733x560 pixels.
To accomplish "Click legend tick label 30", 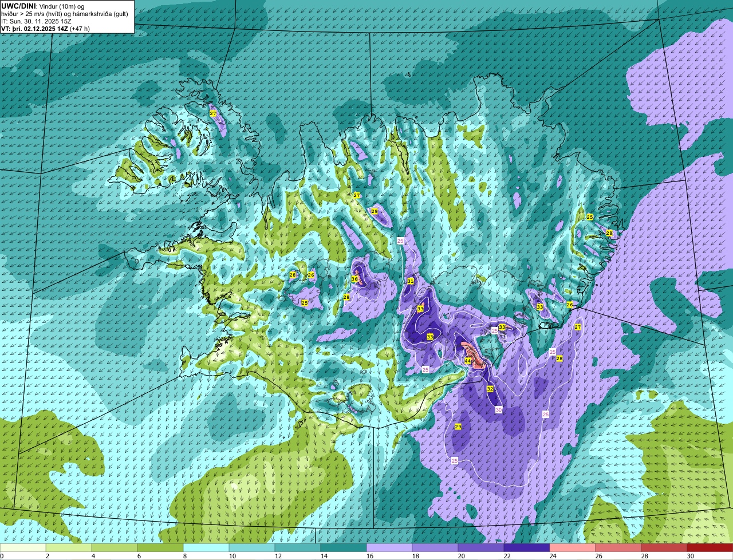I will 690,556.
